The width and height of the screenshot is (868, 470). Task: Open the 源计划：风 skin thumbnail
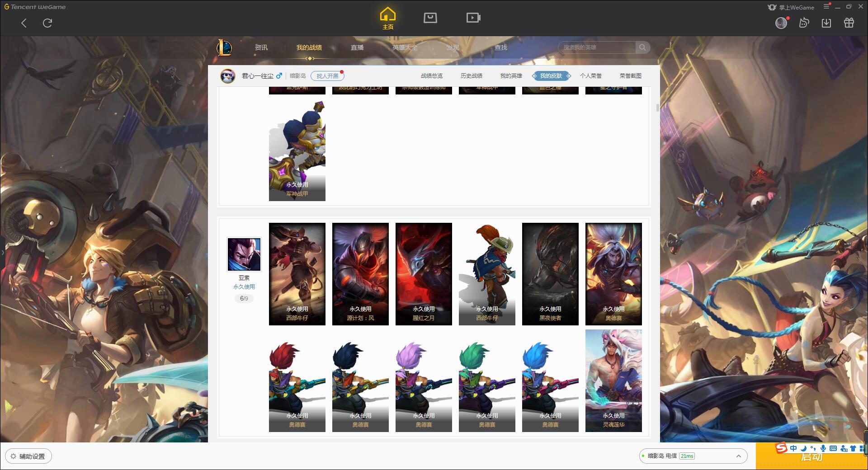[x=360, y=274]
